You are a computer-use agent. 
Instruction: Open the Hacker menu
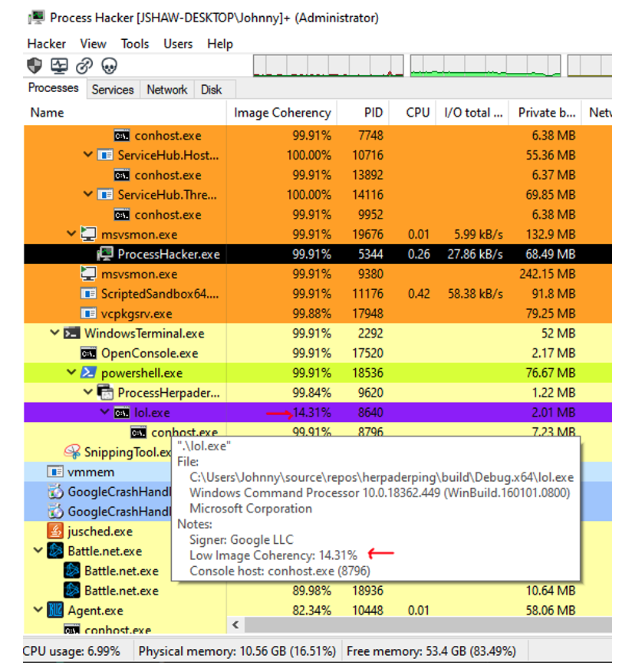coord(46,44)
